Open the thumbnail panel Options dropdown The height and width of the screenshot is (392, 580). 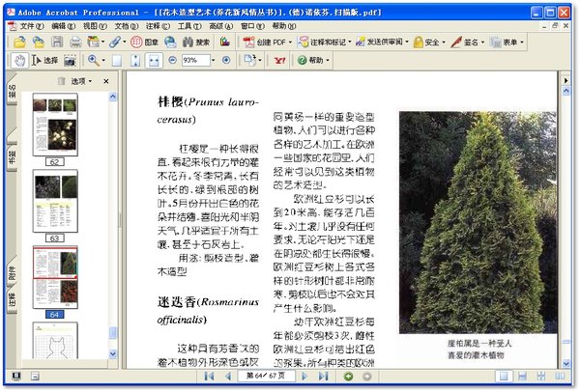[75, 81]
